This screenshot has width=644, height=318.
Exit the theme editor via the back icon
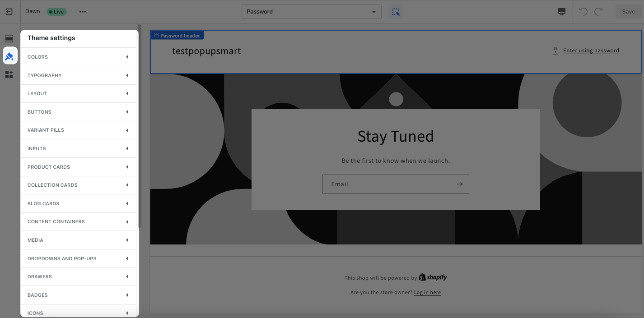9,11
